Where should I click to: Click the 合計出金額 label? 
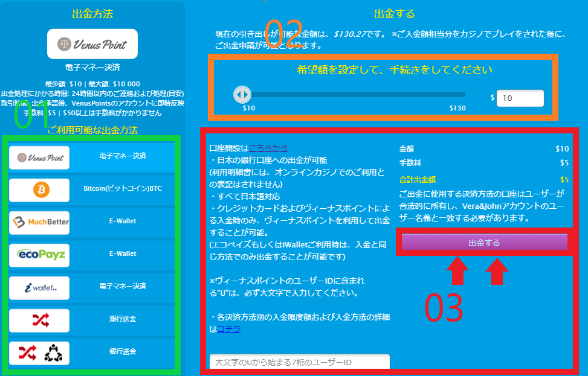point(418,179)
